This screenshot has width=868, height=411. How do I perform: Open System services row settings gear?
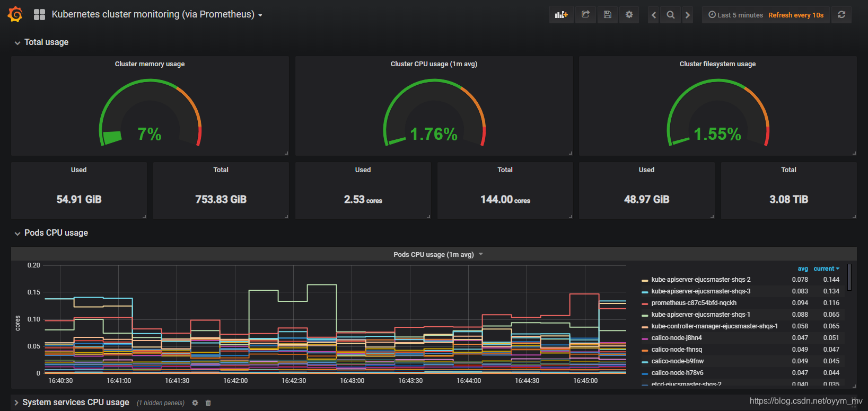[195, 403]
